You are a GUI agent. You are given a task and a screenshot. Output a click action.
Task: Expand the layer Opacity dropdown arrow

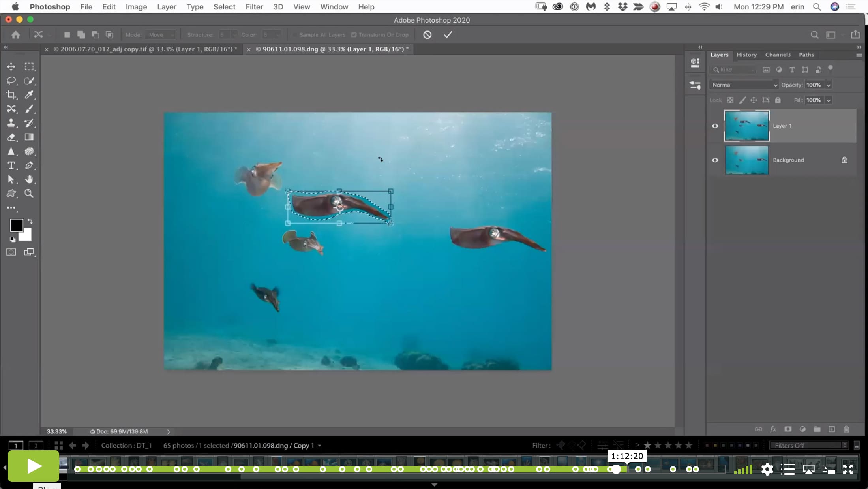click(829, 85)
